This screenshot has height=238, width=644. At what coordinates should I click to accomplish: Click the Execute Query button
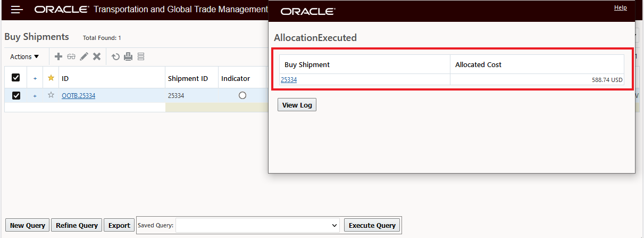372,225
